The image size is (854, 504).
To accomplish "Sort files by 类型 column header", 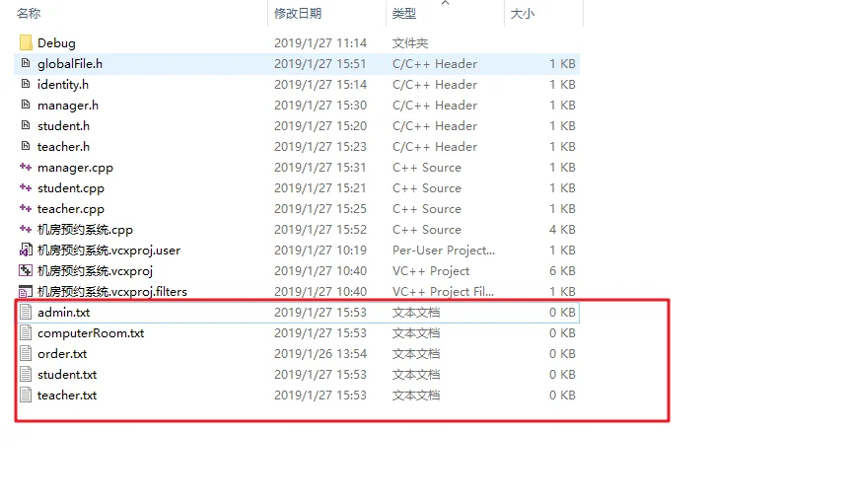I will click(x=404, y=14).
